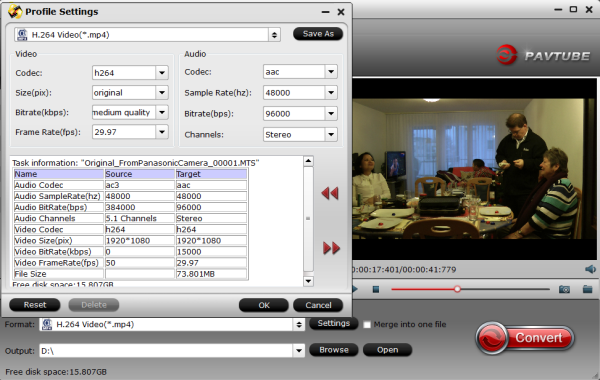Screen dimensions: 600x380
Task: Click the Save As button
Action: 318,34
